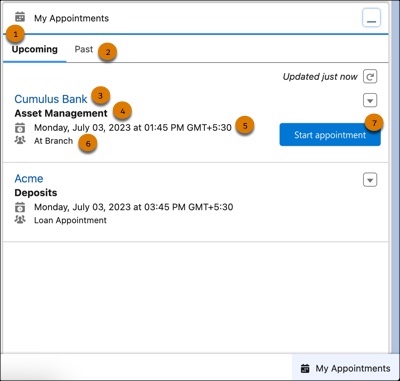Click My Appointments in utility bar
The height and width of the screenshot is (381, 400).
[x=345, y=368]
